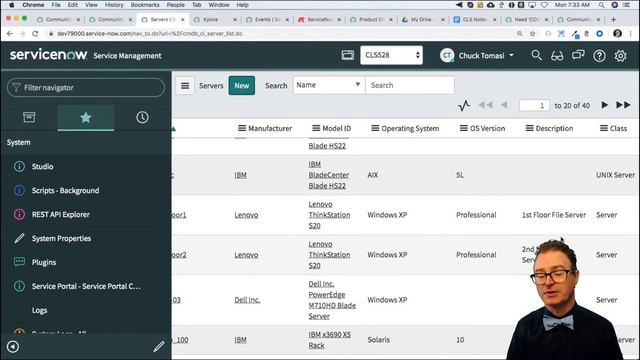The image size is (640, 360).
Task: Collapse the navigator with back arrow
Action: (x=13, y=347)
